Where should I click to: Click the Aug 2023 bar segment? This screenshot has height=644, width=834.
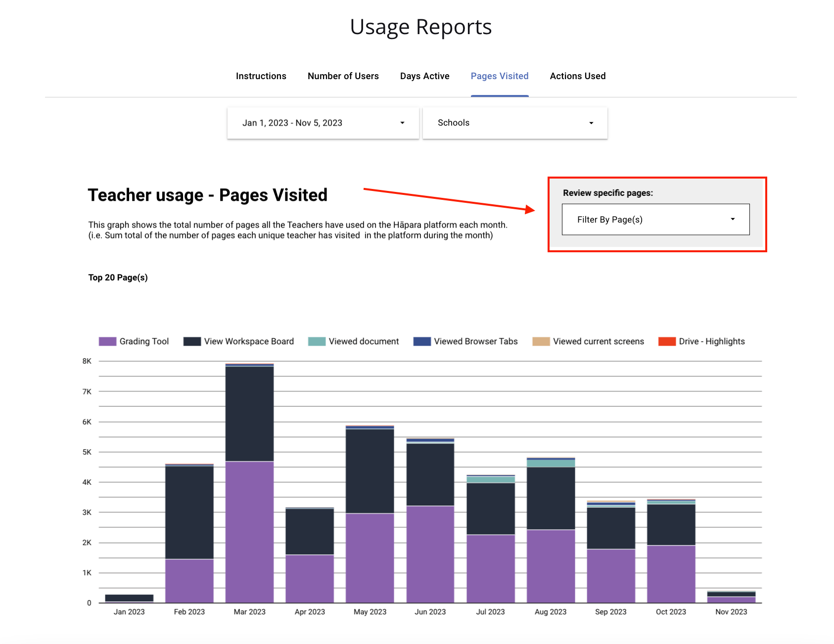pos(551,530)
